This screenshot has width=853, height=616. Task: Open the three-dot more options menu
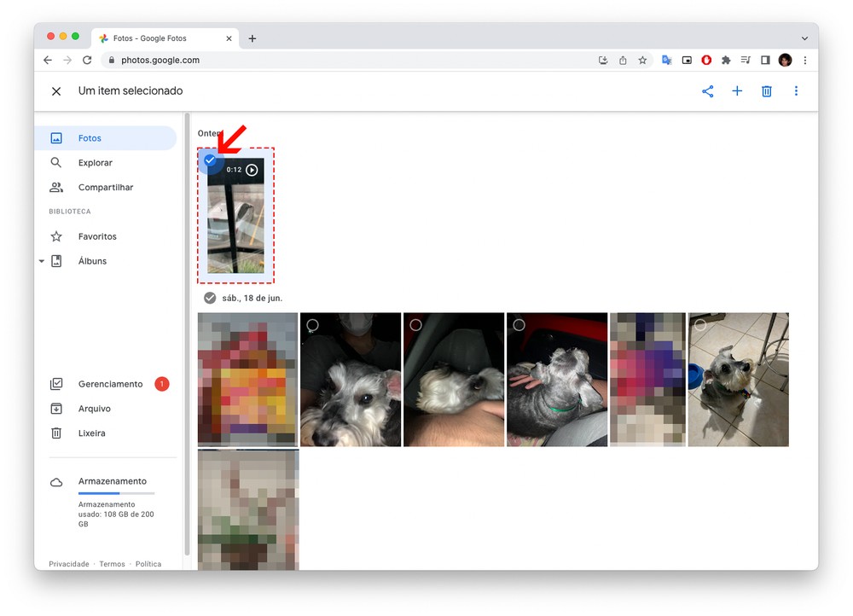tap(796, 91)
